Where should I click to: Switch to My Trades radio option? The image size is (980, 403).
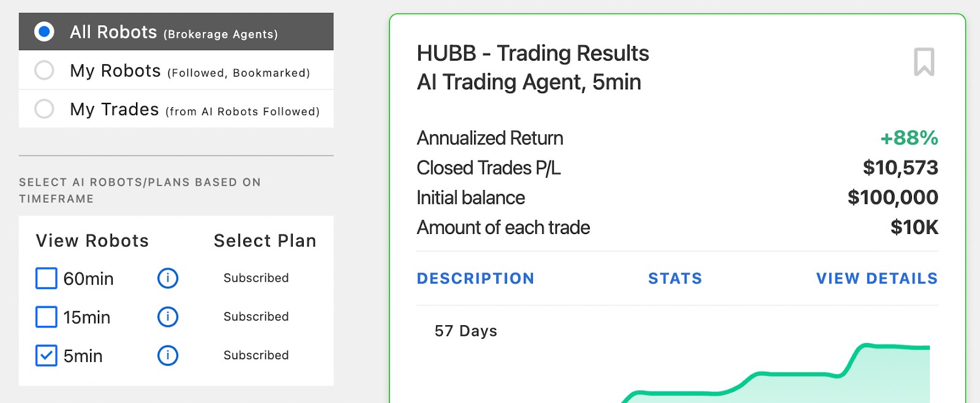[x=44, y=109]
